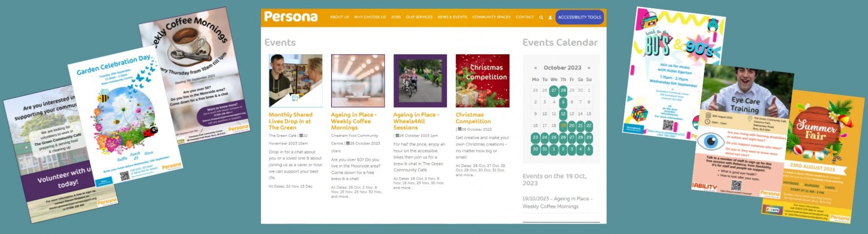Click the 'Events Calendar' heading
Screen dimensions: 868x234
pos(560,43)
